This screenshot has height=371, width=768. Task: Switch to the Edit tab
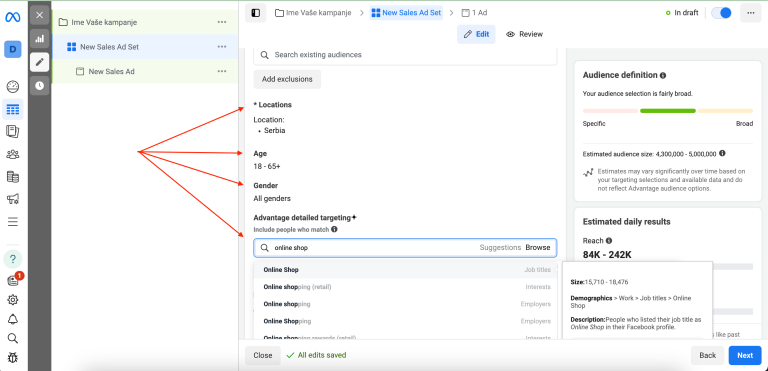tap(476, 34)
